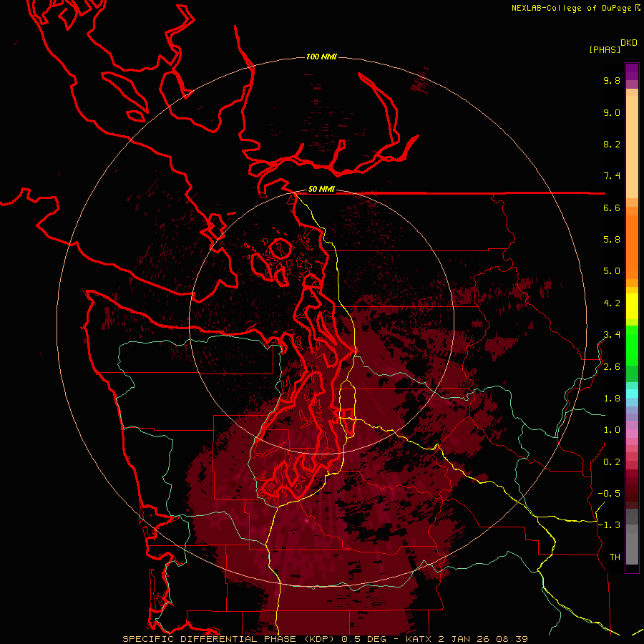Click the DKD units label
This screenshot has height=644, width=644.
(629, 43)
